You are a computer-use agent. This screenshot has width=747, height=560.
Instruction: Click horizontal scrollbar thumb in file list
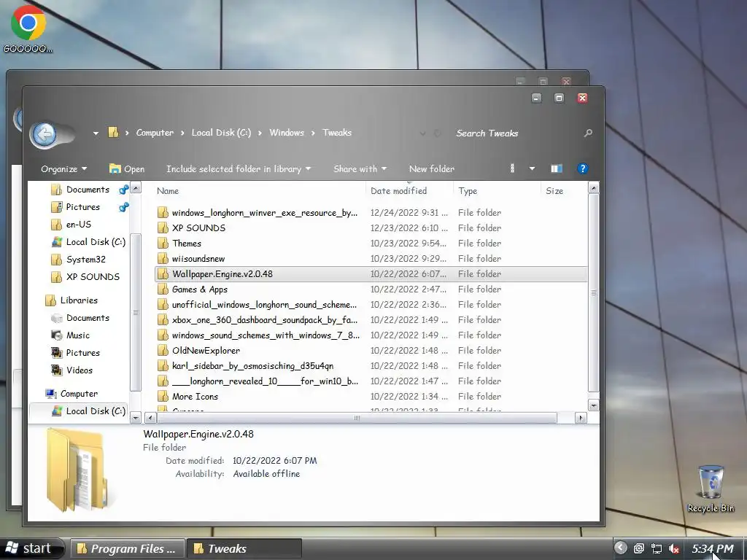point(356,418)
